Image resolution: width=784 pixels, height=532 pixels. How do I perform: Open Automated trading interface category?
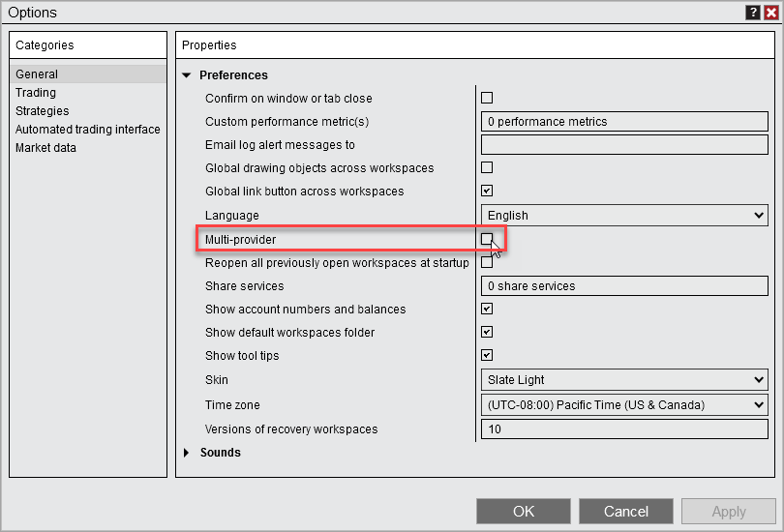(87, 130)
